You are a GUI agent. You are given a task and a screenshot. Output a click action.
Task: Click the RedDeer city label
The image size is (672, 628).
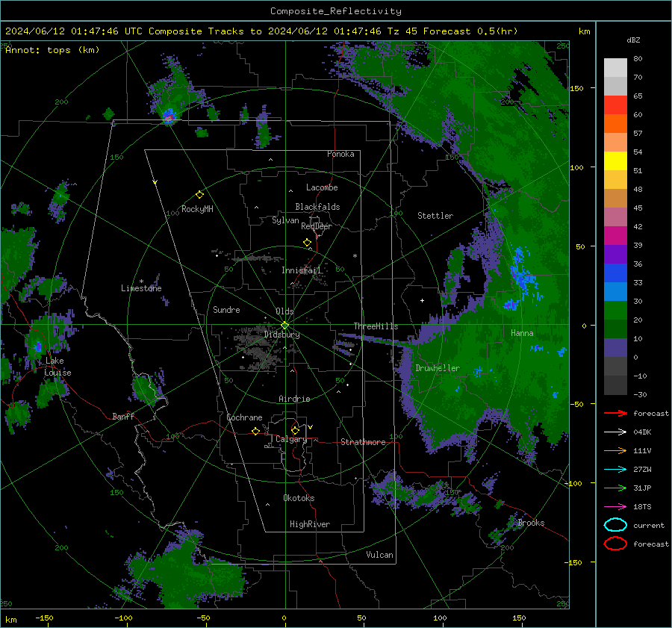tap(317, 226)
